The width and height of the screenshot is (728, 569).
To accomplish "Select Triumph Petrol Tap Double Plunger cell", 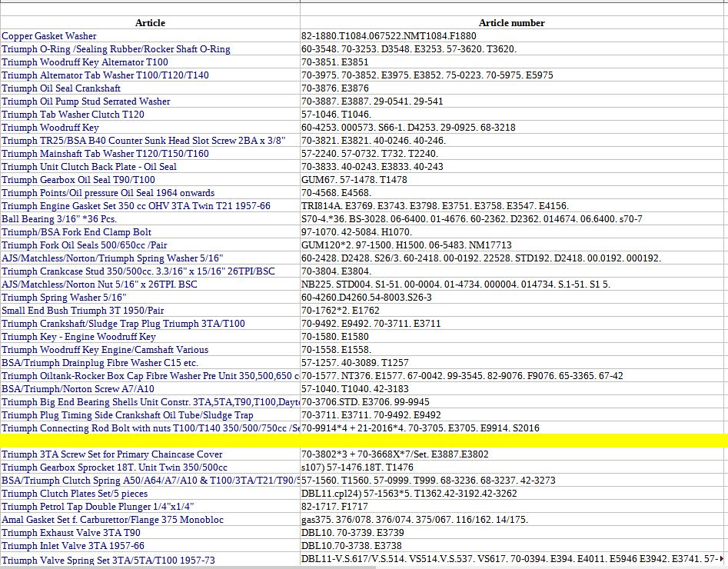I will click(x=150, y=506).
